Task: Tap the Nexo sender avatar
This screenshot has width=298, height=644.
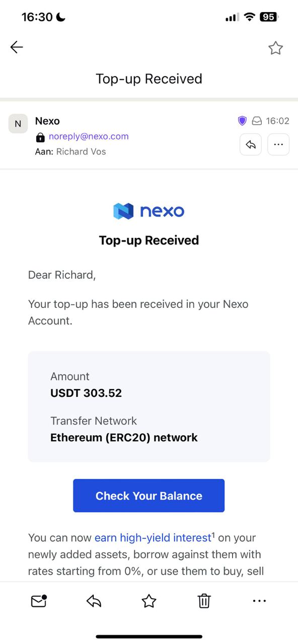Action: coord(18,123)
